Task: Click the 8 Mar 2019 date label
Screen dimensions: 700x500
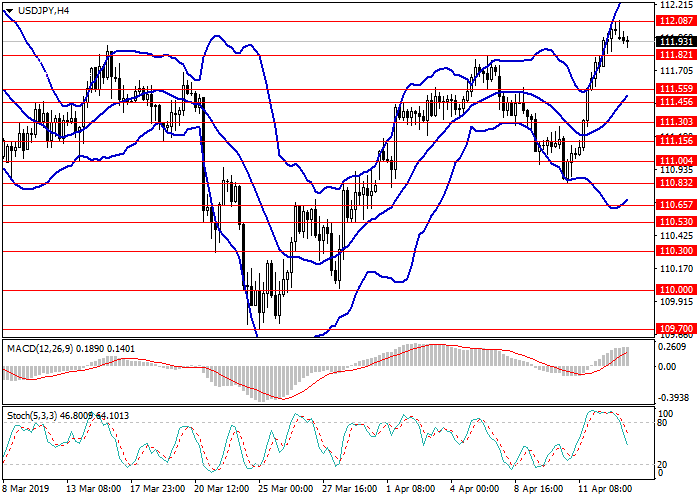Action: pos(27,490)
